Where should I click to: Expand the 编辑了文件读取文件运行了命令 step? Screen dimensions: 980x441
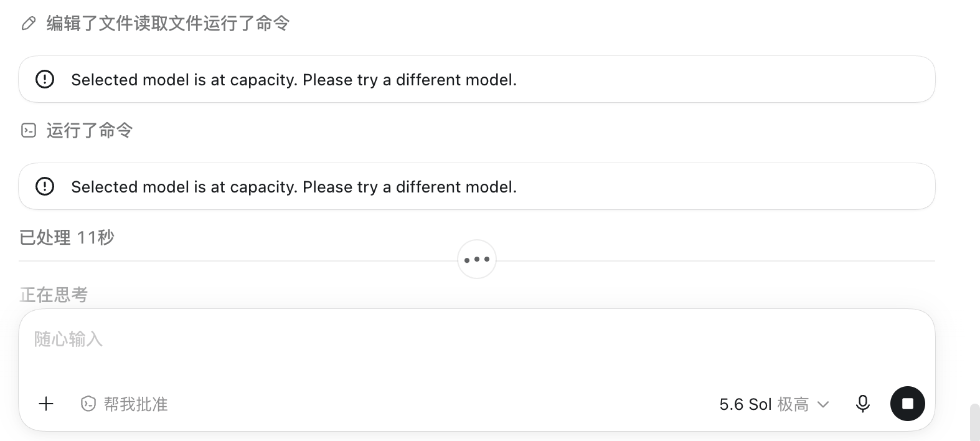click(168, 24)
